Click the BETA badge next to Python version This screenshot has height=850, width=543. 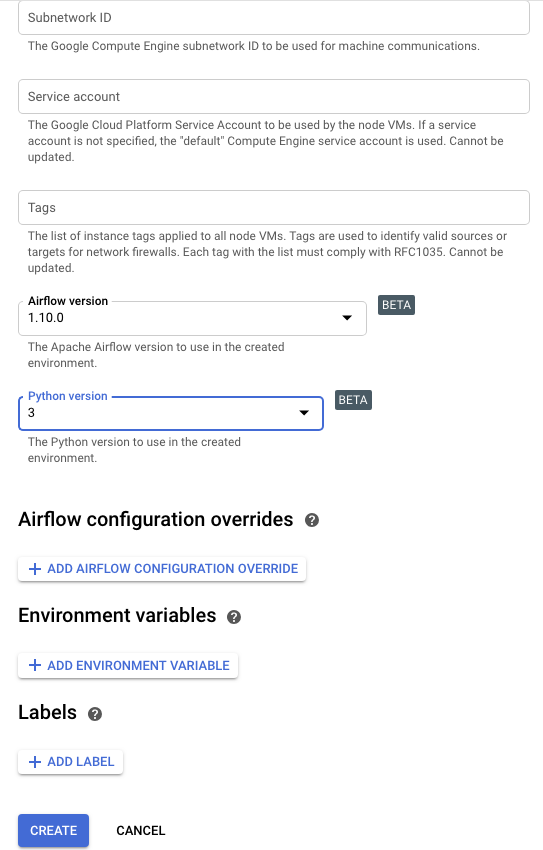pos(353,400)
